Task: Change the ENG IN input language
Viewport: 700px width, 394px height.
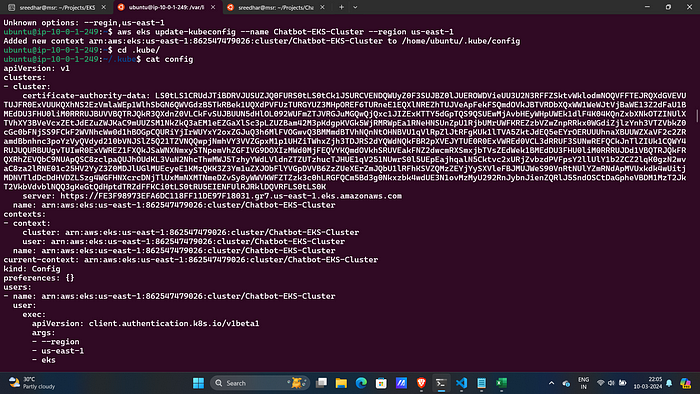Action: tap(583, 383)
